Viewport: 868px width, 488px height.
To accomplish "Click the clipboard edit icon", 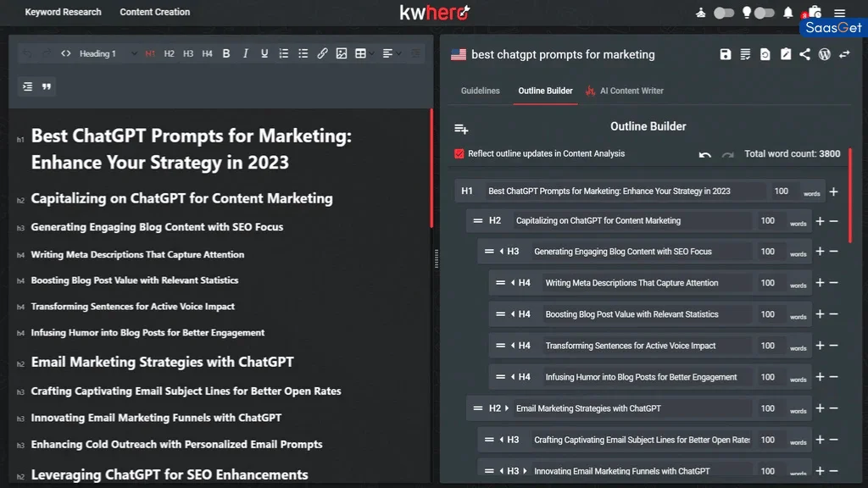I will (786, 54).
